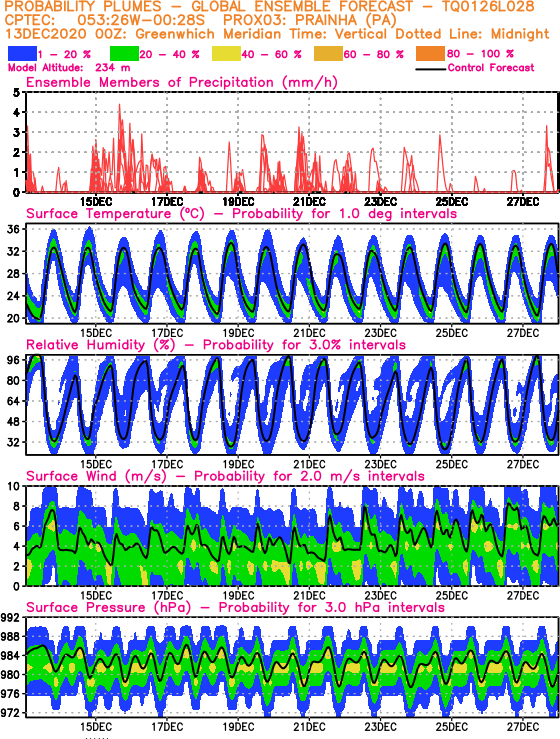Click the green 20 - 40 % legend swatch

[x=124, y=54]
